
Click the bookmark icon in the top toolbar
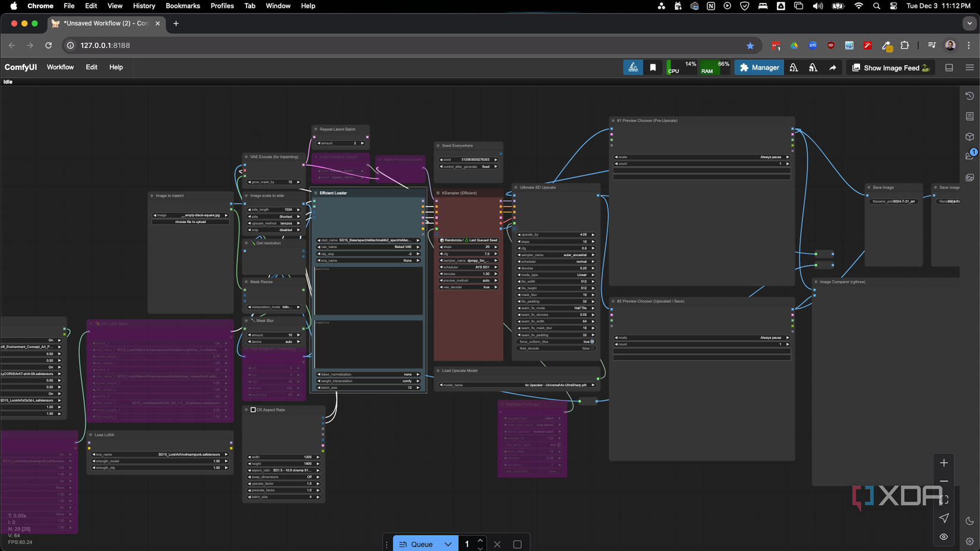click(653, 67)
